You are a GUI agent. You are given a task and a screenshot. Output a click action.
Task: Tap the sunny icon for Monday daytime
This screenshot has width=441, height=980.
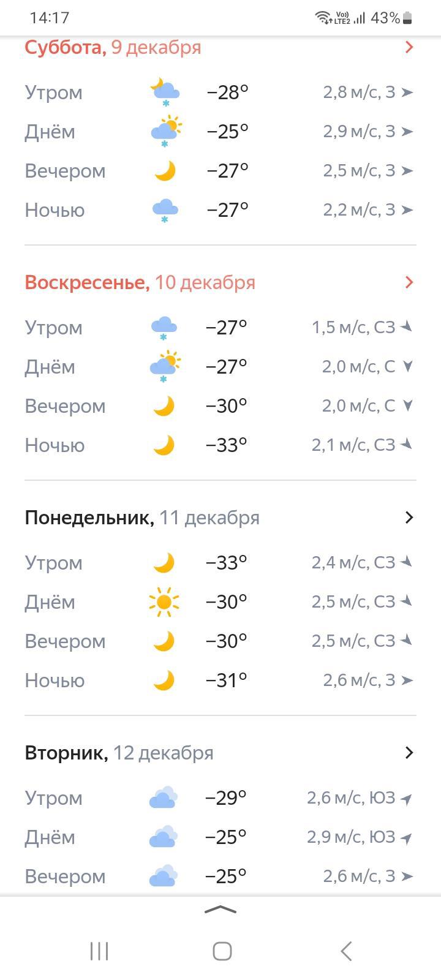point(164,602)
